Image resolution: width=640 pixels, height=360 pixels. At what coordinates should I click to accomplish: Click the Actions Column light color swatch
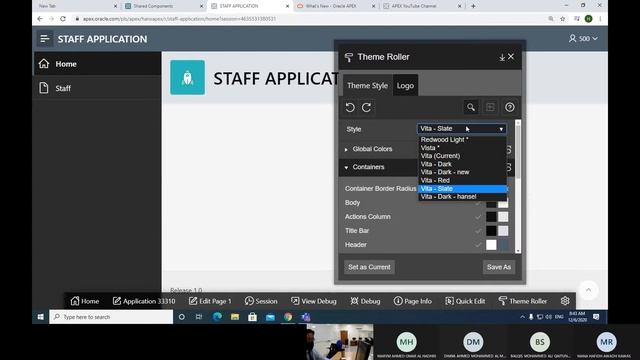503,217
